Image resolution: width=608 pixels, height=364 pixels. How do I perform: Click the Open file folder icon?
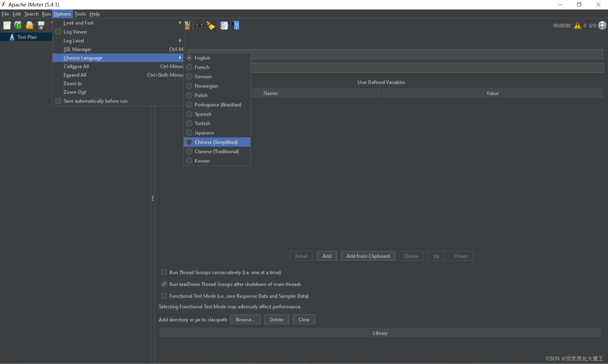tap(30, 26)
